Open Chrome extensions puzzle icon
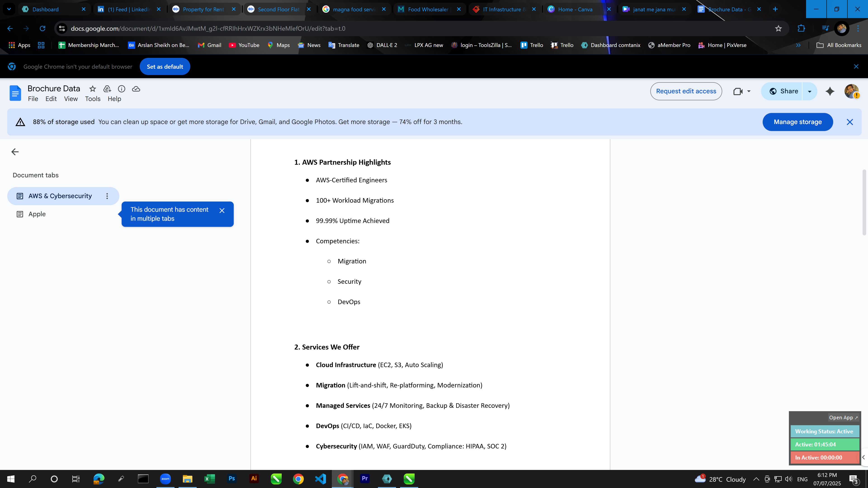The height and width of the screenshot is (488, 868). point(802,29)
